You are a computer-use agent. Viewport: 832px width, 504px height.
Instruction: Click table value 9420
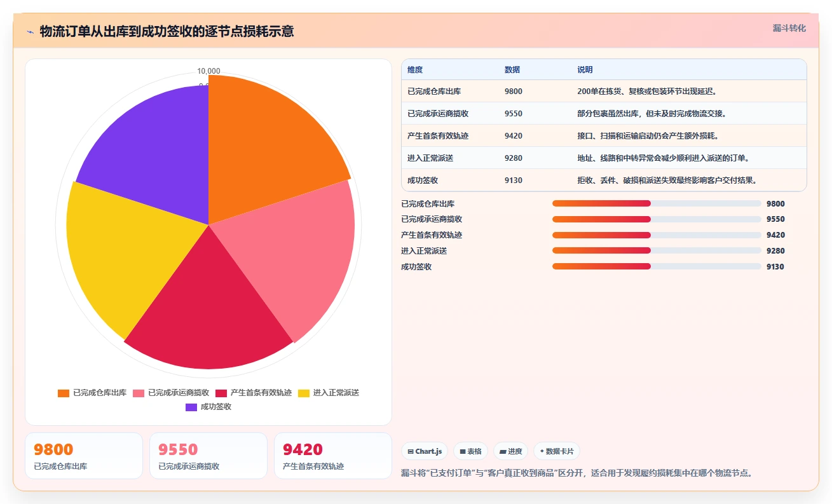pos(514,136)
